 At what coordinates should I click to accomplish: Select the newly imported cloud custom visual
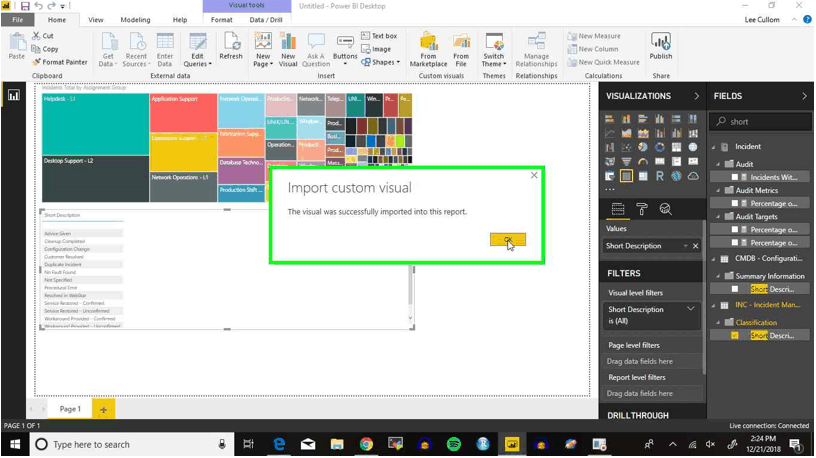pyautogui.click(x=693, y=176)
